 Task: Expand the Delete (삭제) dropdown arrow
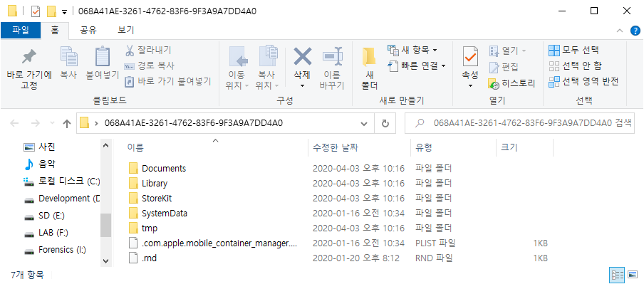click(x=302, y=86)
